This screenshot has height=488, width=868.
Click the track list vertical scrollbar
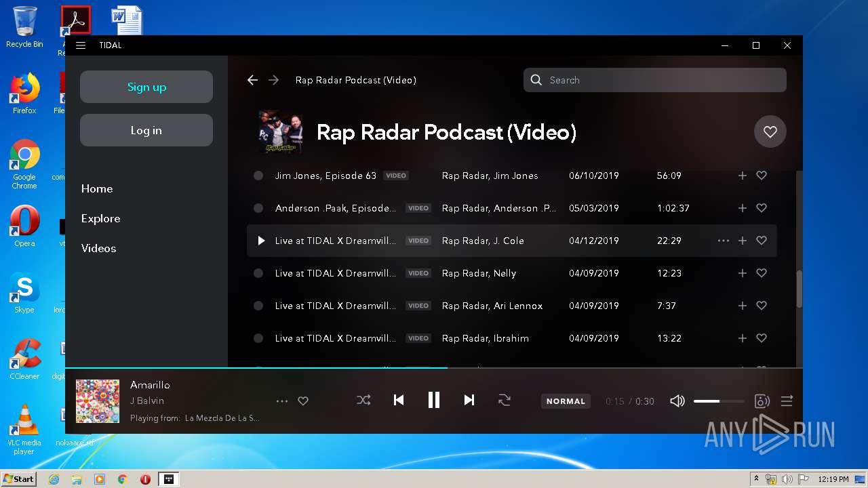(799, 289)
